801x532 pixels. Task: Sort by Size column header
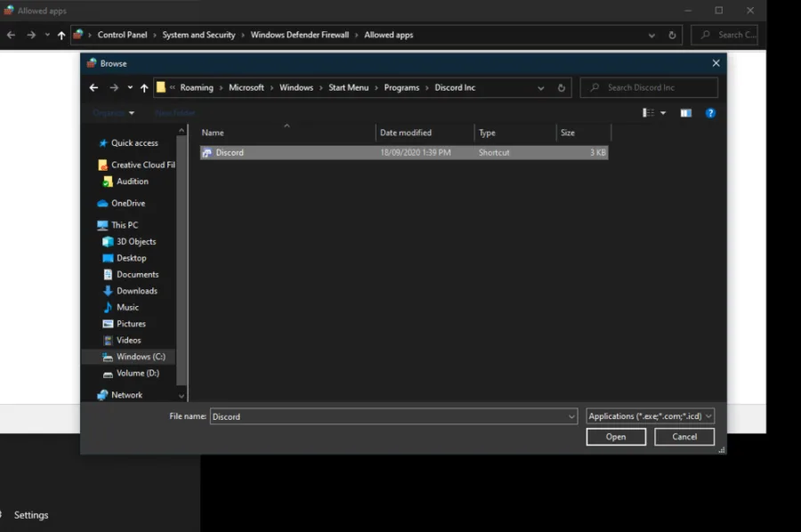point(583,133)
